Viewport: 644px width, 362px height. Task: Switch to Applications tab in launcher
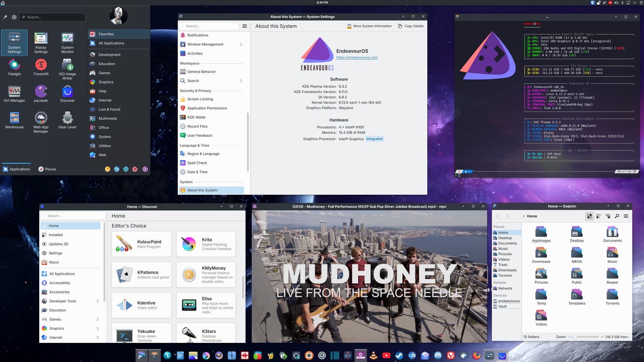(16, 169)
